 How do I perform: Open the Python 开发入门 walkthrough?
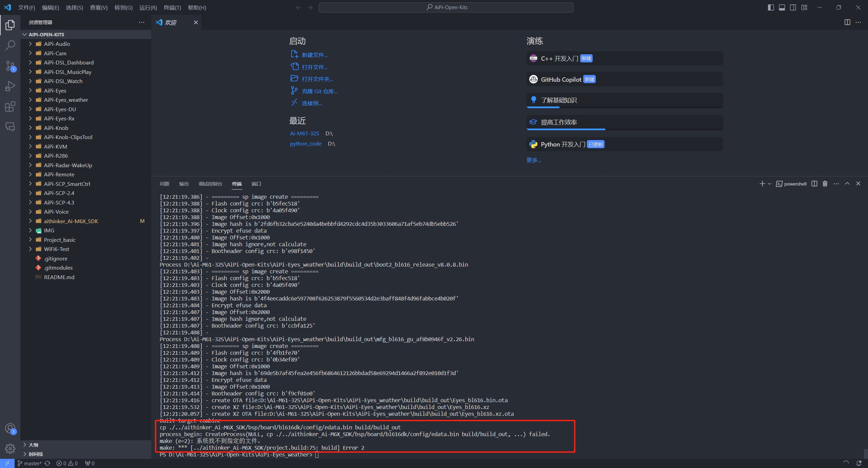(625, 144)
